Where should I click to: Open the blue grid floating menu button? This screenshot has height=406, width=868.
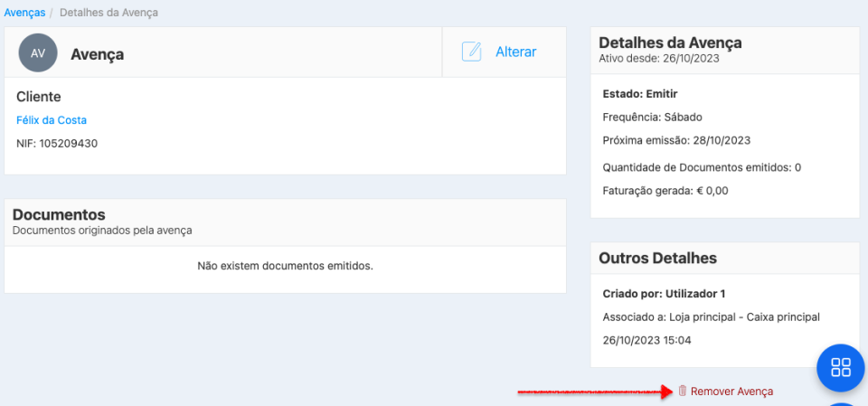pos(841,367)
